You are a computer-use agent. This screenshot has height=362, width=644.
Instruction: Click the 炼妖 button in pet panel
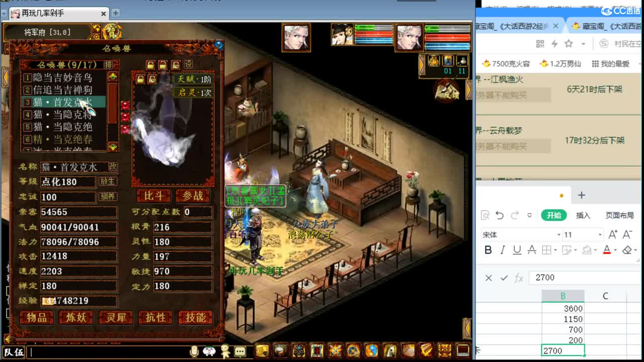tap(76, 318)
